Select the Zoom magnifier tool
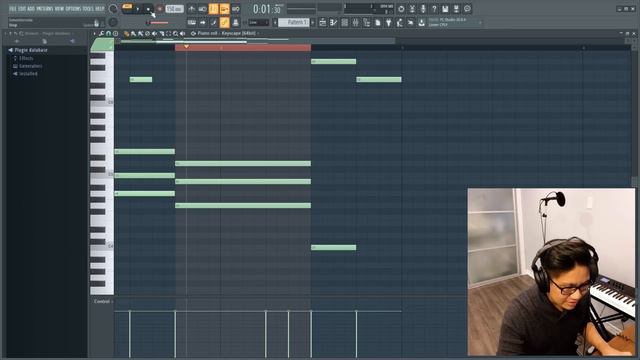640x360 pixels. (175, 33)
